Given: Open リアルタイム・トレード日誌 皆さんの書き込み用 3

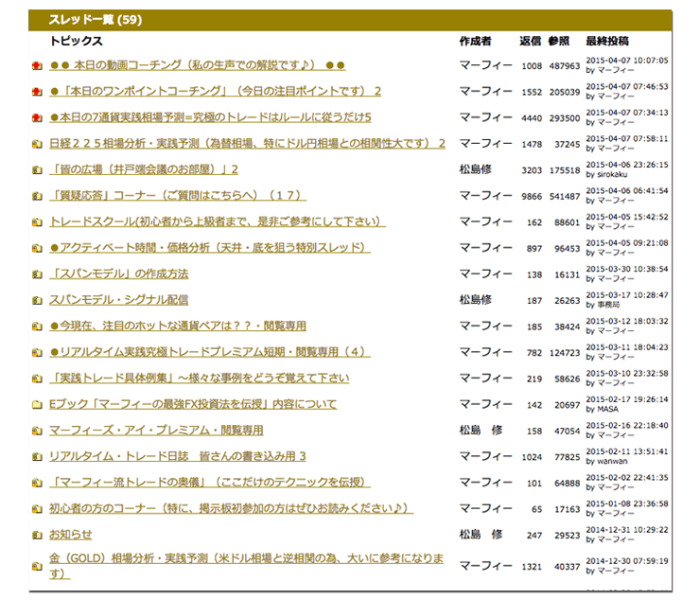Looking at the screenshot, I should click(x=177, y=457).
